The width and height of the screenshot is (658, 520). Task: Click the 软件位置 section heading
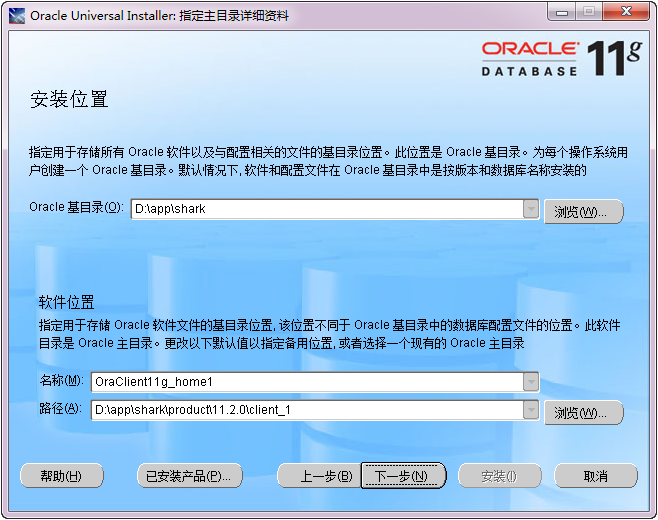point(66,302)
